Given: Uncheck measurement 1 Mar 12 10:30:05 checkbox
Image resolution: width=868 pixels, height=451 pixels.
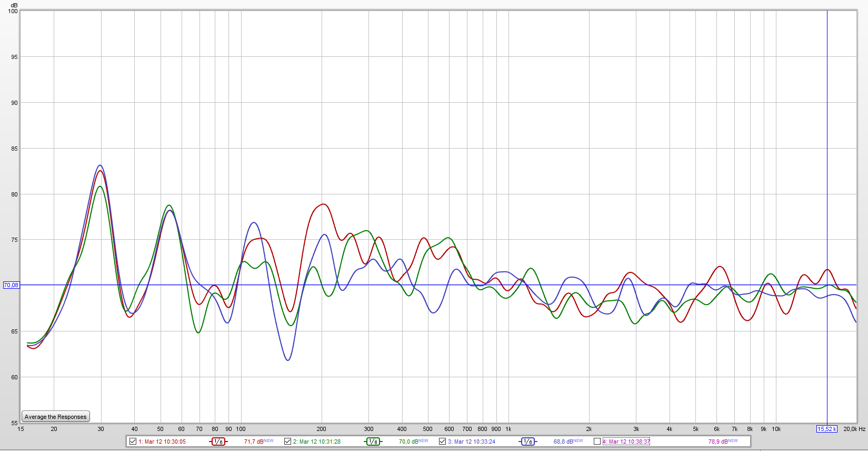Looking at the screenshot, I should point(133,442).
